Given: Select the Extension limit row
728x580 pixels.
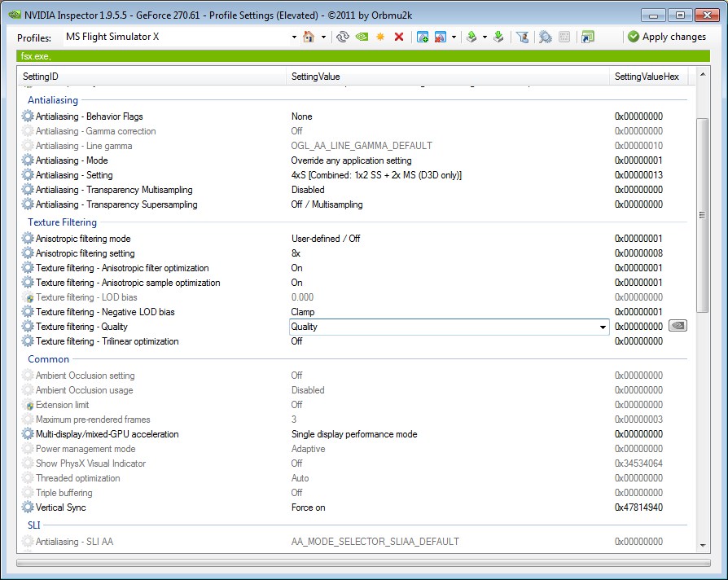Looking at the screenshot, I should [x=353, y=405].
